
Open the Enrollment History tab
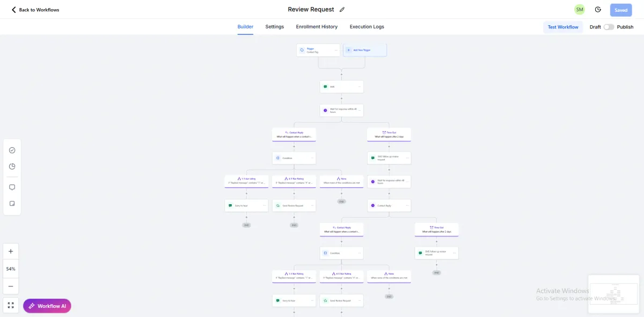317,27
